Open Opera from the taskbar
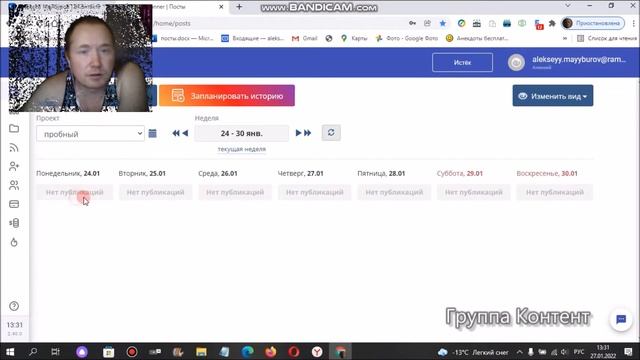640x360 pixels. point(293,351)
